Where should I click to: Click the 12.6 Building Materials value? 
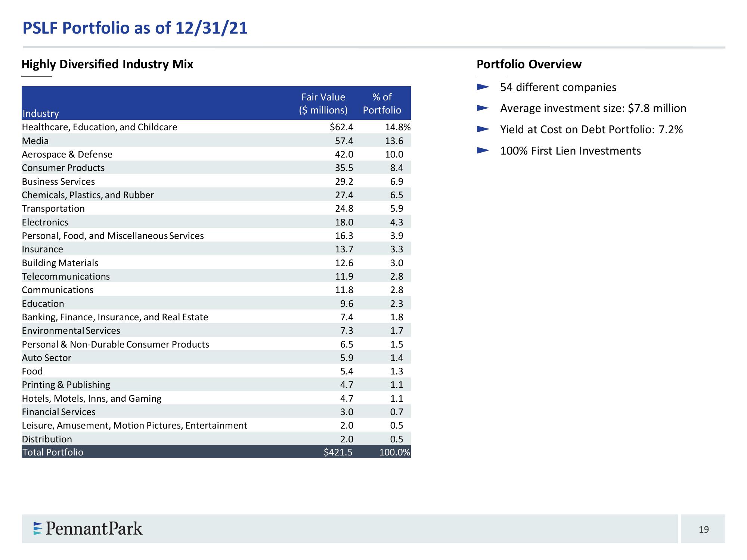click(x=344, y=263)
